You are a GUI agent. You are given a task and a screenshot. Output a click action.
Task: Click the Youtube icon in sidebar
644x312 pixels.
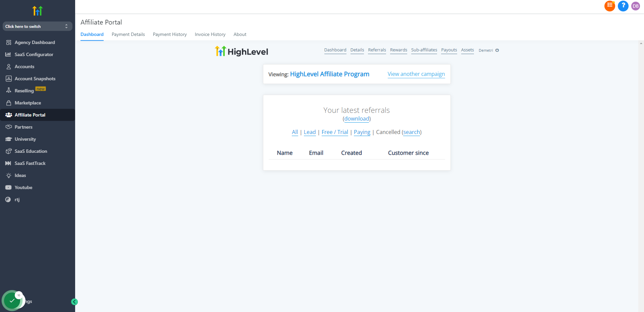pyautogui.click(x=8, y=187)
